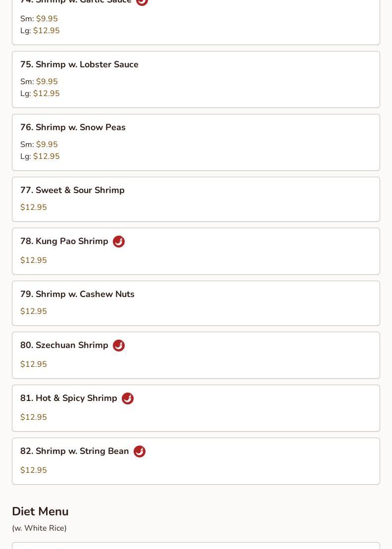This screenshot has height=549, width=392.
Task: Choose the 81. Hot & Spicy Shrimp title
Action: point(69,398)
